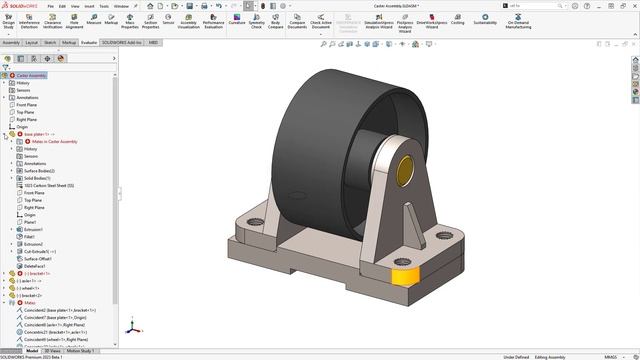This screenshot has width=640, height=360.
Task: Open the PropertyManager tab
Action: click(x=21, y=59)
